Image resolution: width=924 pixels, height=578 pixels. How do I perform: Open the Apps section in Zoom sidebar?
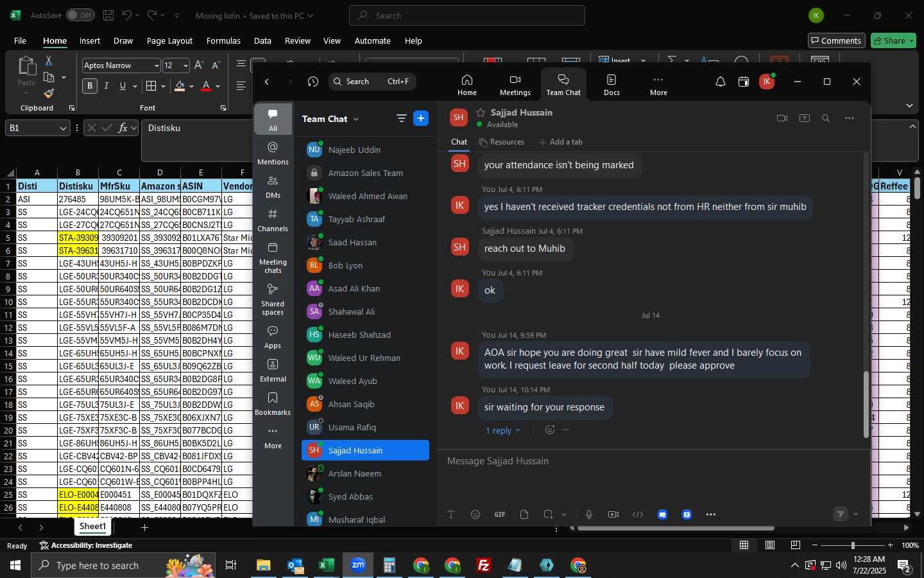(273, 337)
